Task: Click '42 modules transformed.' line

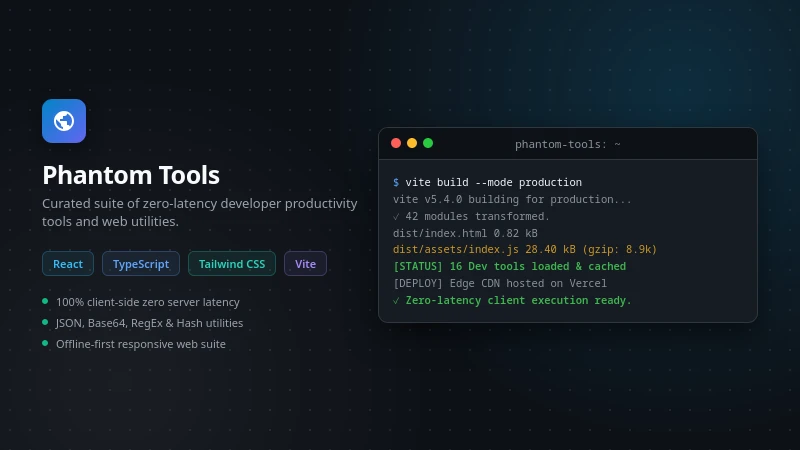Action: [471, 216]
